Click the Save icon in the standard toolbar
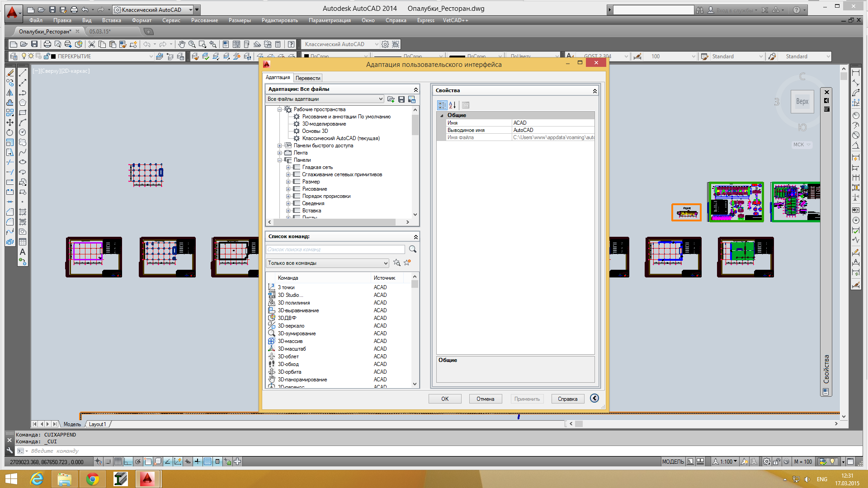868x488 pixels. (x=34, y=44)
